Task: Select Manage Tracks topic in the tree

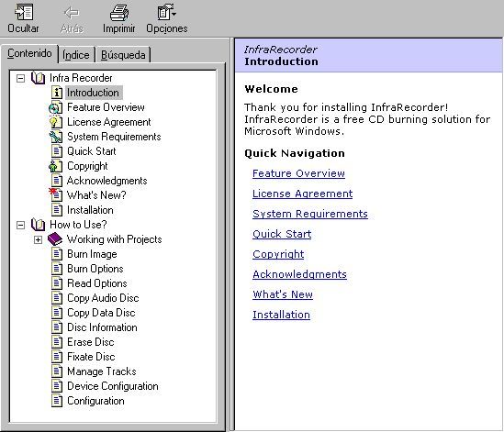Action: pos(102,371)
